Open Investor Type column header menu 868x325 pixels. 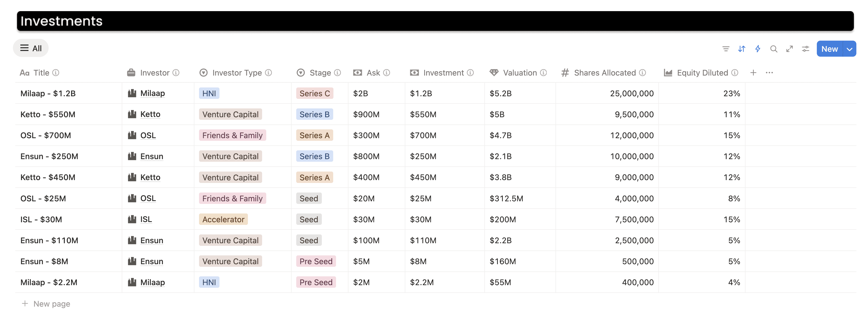237,72
